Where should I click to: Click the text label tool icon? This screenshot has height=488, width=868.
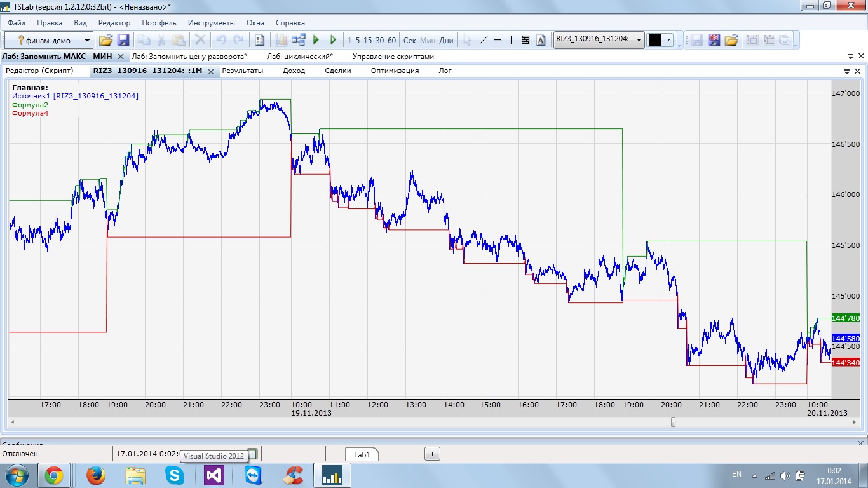(x=541, y=40)
